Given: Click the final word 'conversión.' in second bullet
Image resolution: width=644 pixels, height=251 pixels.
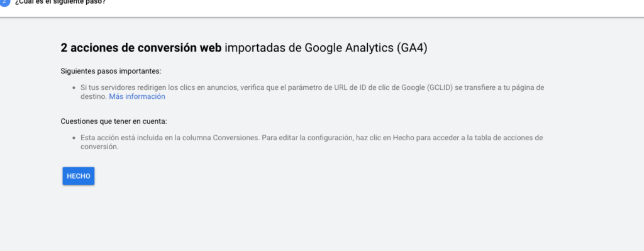Looking at the screenshot, I should click(99, 147).
